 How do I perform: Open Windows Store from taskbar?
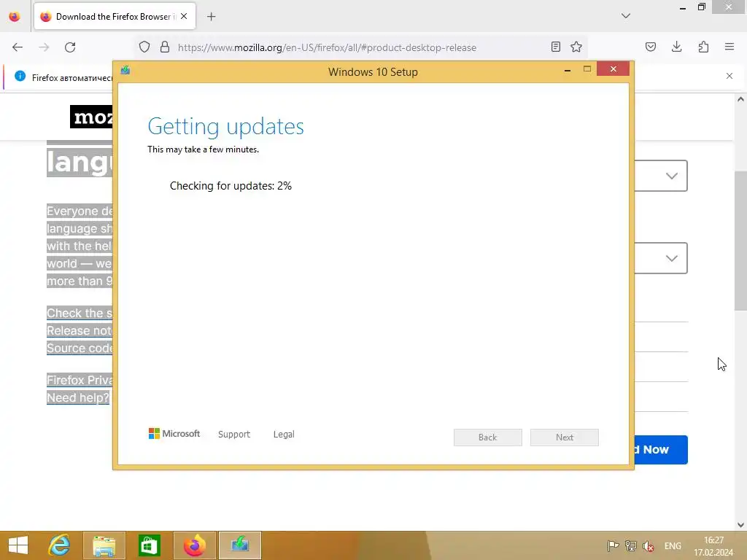coord(149,545)
